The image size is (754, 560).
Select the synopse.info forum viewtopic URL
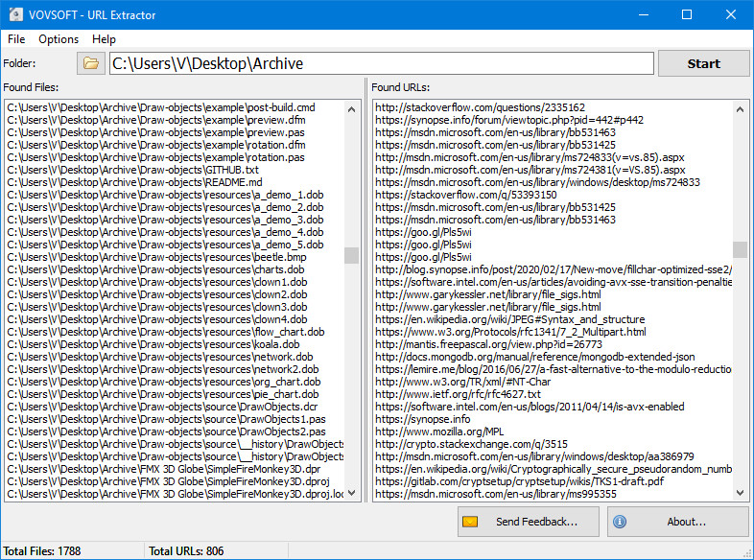click(553, 120)
